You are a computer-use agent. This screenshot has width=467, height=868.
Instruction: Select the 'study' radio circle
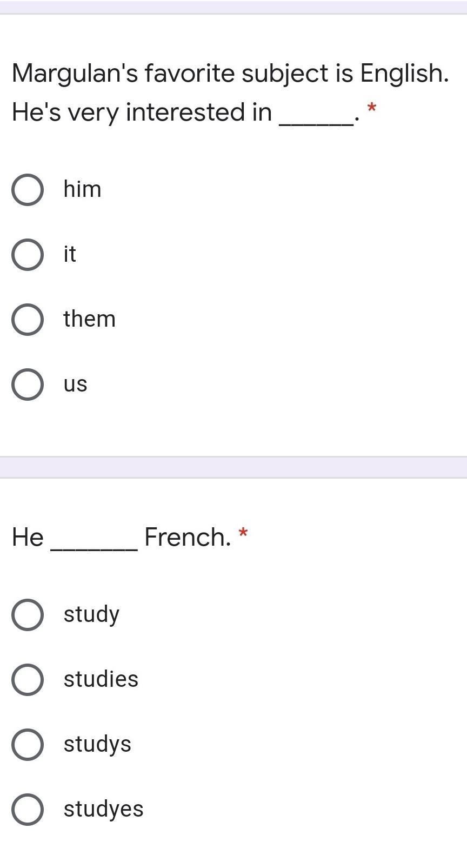[x=28, y=615]
